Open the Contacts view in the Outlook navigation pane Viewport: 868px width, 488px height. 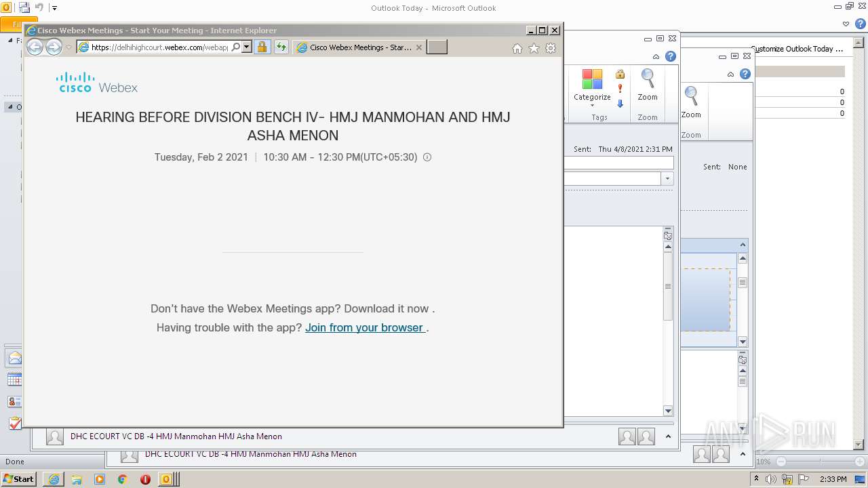click(14, 402)
